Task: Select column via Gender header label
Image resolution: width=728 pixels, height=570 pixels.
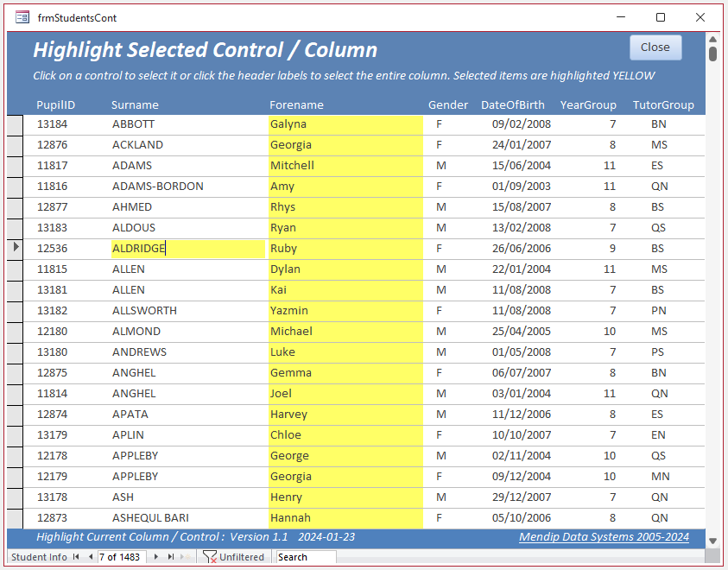Action: coord(447,104)
